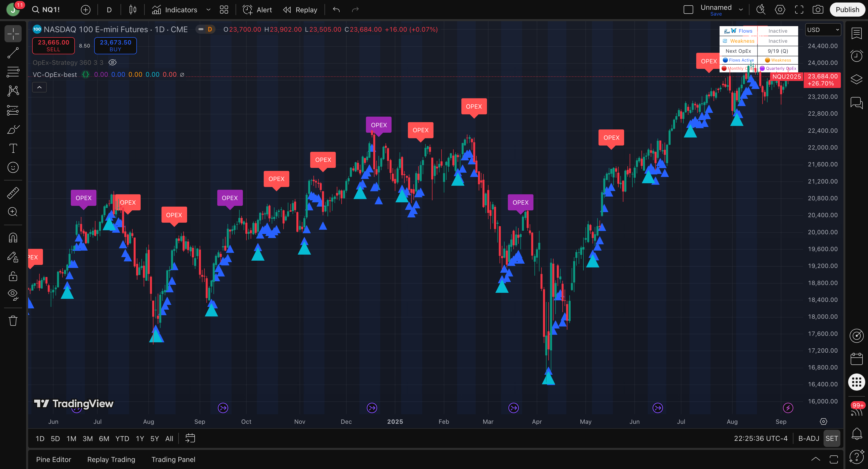Collapse the indicator legend chevron
Viewport: 868px width, 469px height.
[x=39, y=87]
